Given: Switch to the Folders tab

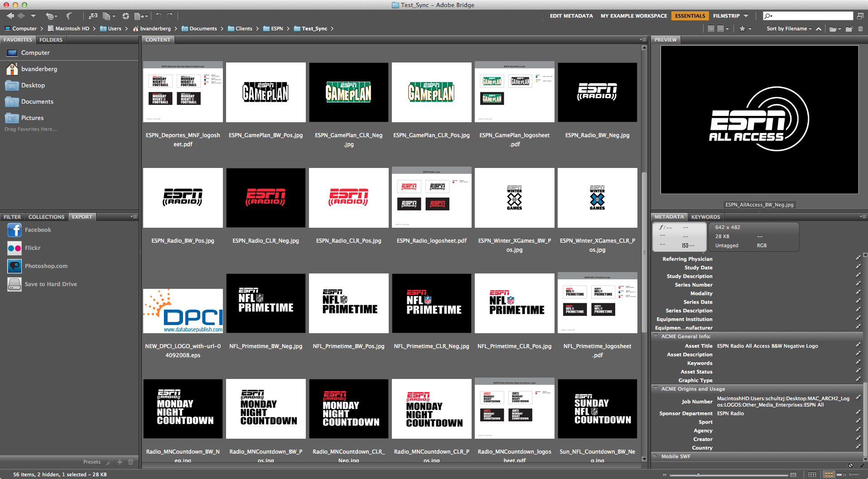Looking at the screenshot, I should pyautogui.click(x=51, y=40).
